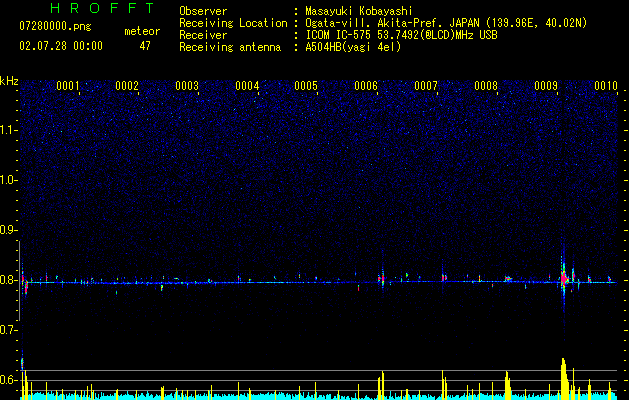The height and width of the screenshot is (400, 629).
Task: Click the strongest meteor echo after 0009
Action: (564, 278)
